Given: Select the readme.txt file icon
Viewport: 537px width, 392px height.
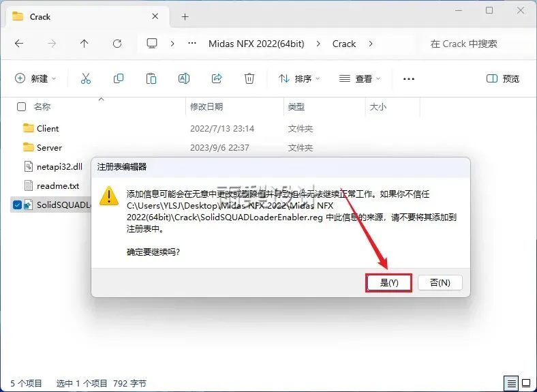Looking at the screenshot, I should pos(29,185).
